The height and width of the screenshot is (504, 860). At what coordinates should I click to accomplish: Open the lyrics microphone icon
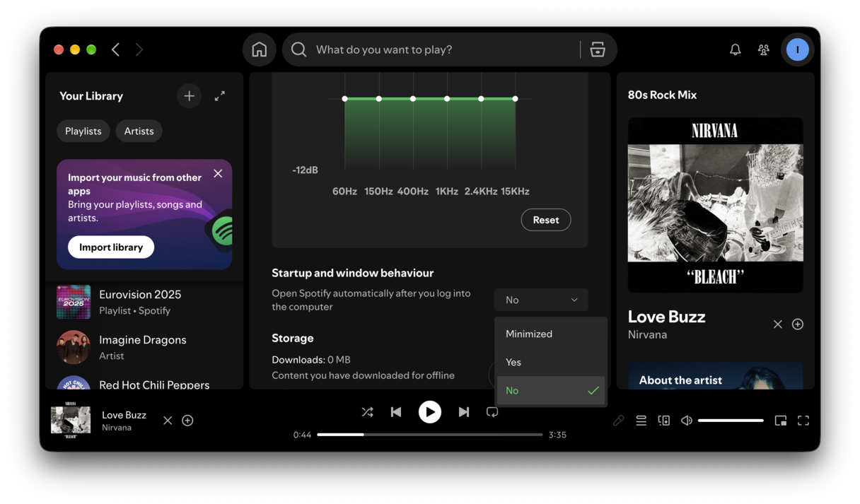619,421
